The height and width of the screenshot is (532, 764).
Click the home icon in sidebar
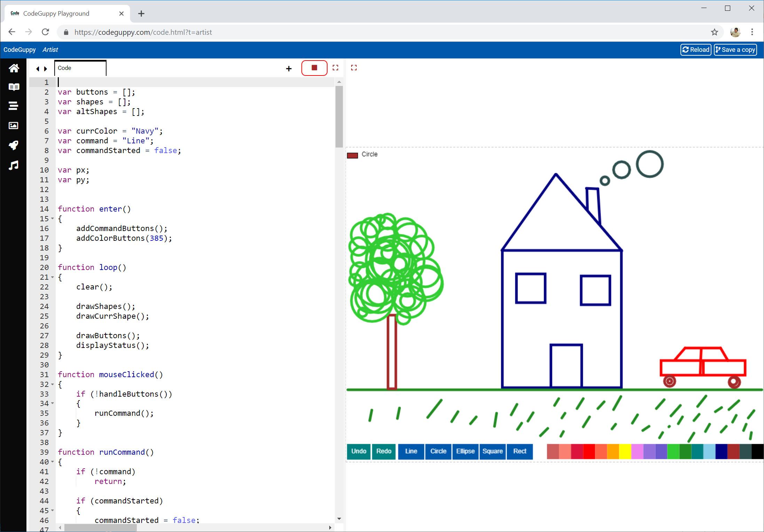[x=14, y=68]
